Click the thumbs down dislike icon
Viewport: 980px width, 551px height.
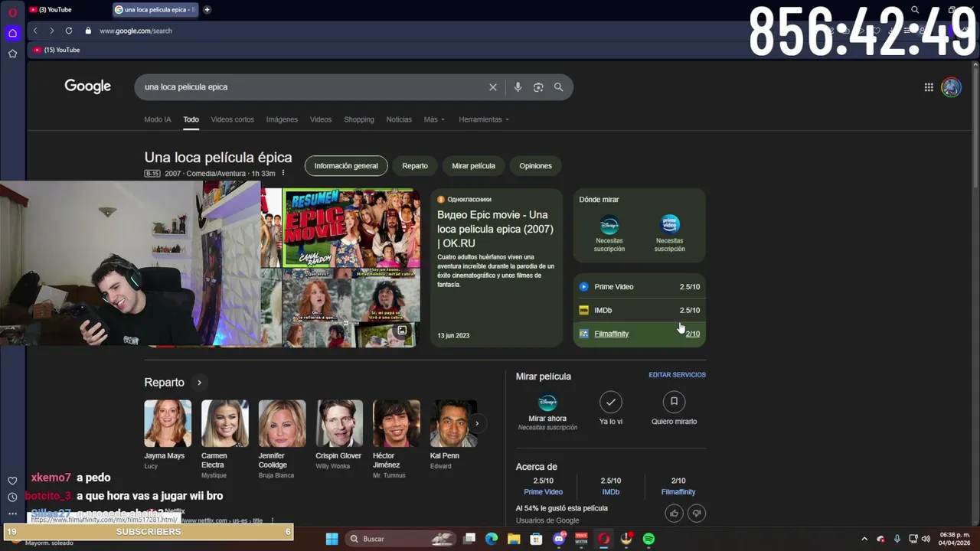click(697, 513)
